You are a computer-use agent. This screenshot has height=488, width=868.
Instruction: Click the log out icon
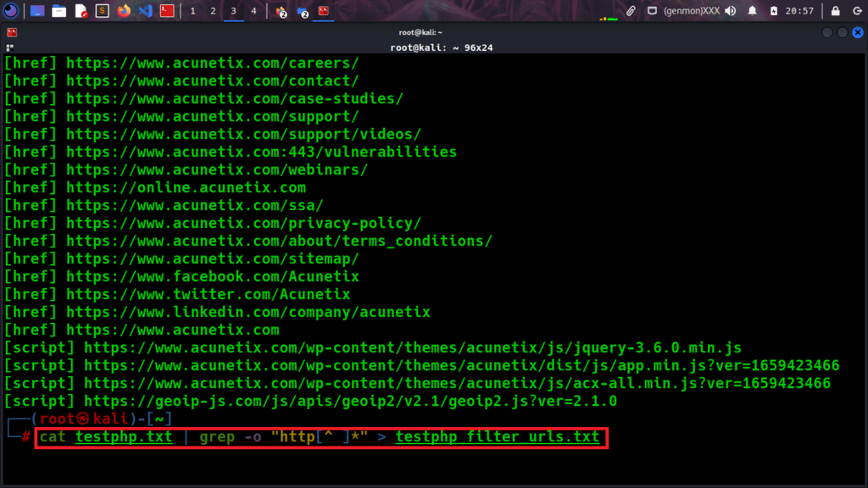point(855,11)
